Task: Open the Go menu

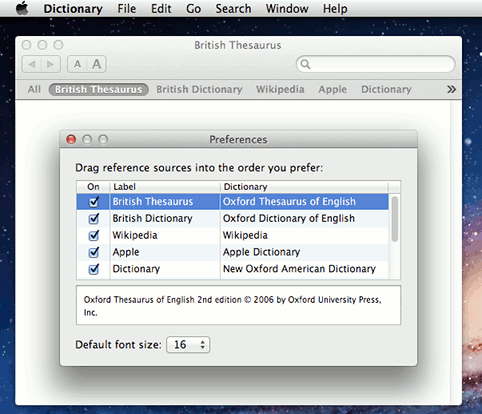Action: click(x=194, y=8)
